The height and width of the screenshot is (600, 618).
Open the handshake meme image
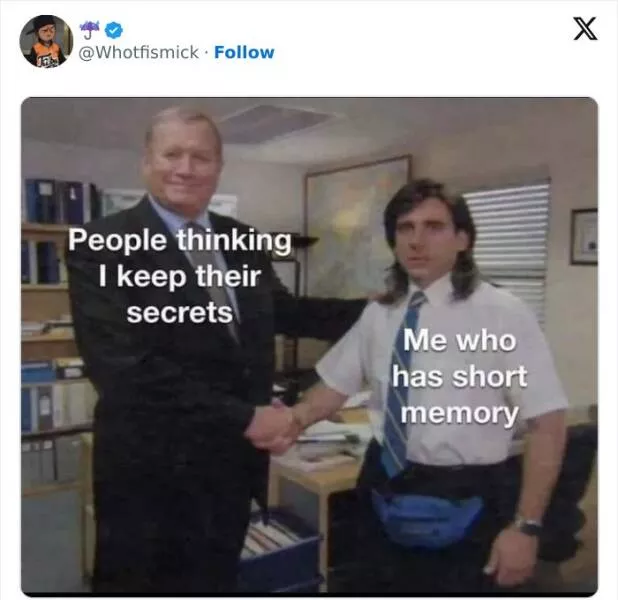(x=309, y=346)
